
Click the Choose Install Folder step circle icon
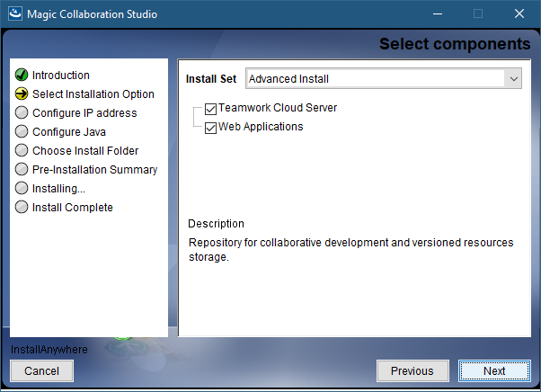(22, 151)
